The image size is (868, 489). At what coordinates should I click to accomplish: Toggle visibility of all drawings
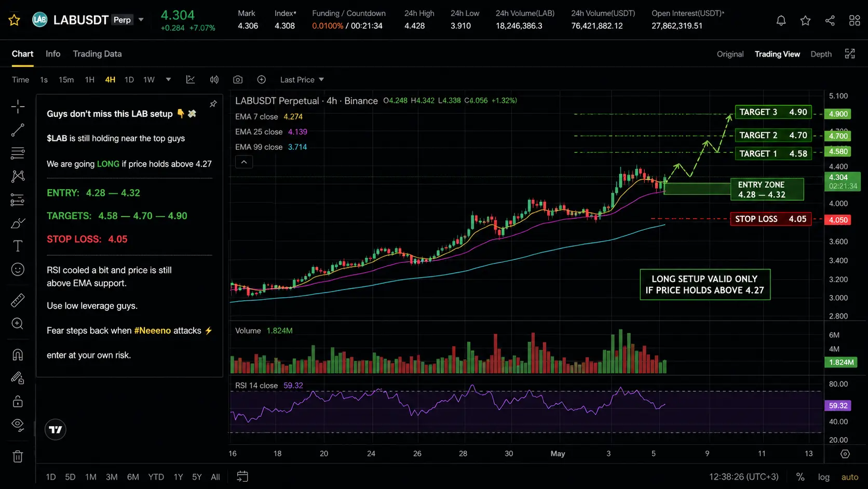(x=18, y=425)
